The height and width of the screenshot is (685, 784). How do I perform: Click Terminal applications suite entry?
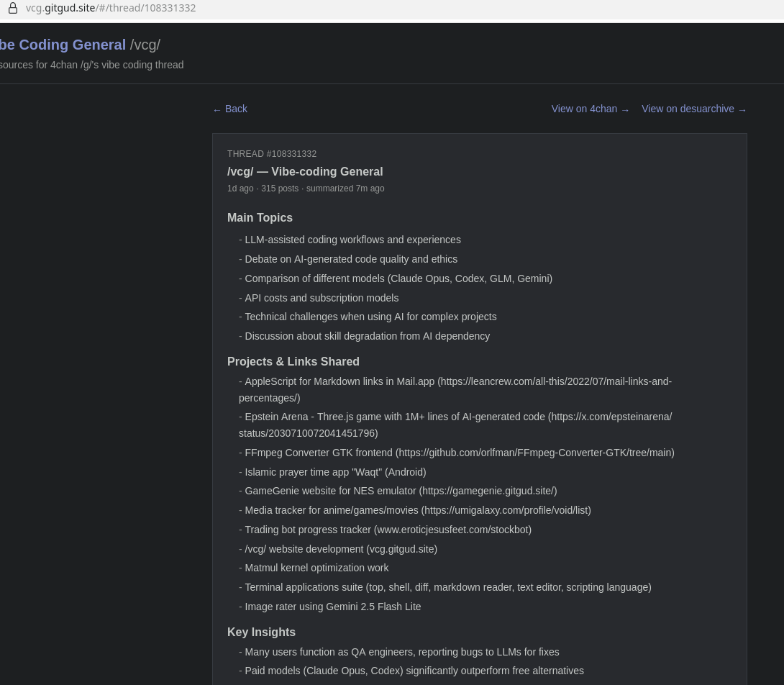(445, 587)
